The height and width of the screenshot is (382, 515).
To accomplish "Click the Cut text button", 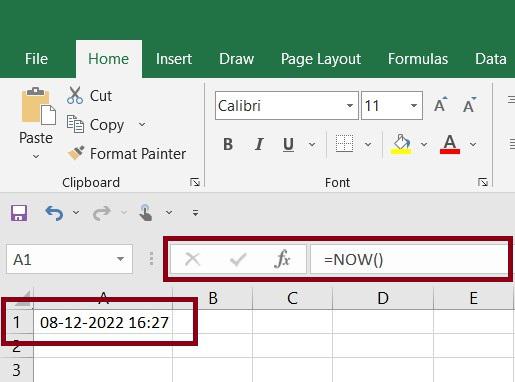I will [x=101, y=96].
